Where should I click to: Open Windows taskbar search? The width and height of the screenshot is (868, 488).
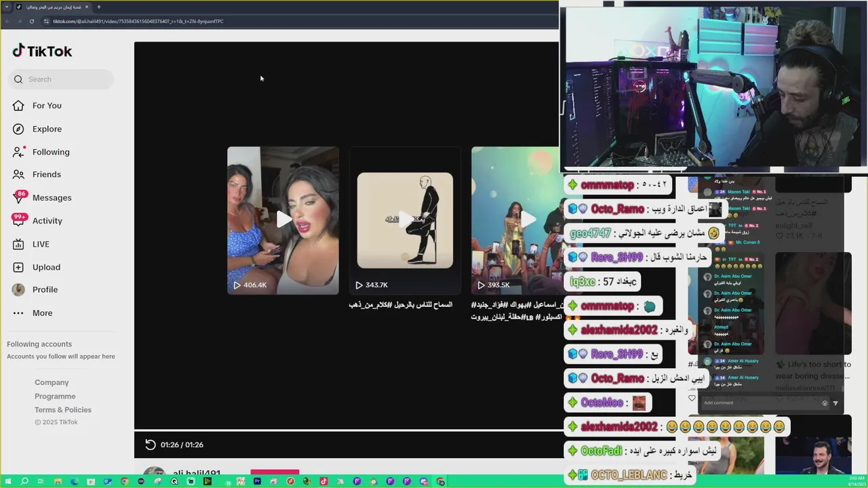(24, 481)
